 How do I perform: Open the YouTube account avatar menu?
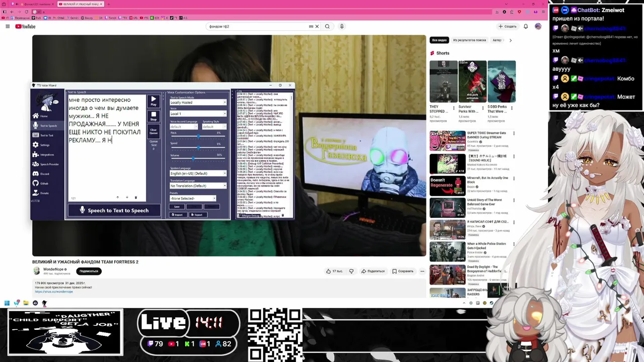click(x=538, y=27)
